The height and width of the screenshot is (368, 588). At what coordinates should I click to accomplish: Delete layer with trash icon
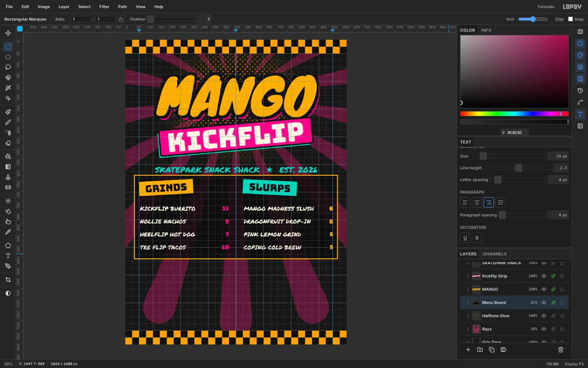[x=561, y=350]
